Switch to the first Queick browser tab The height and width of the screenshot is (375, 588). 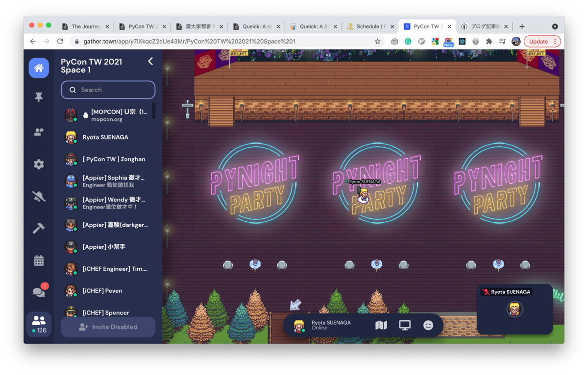coord(257,26)
